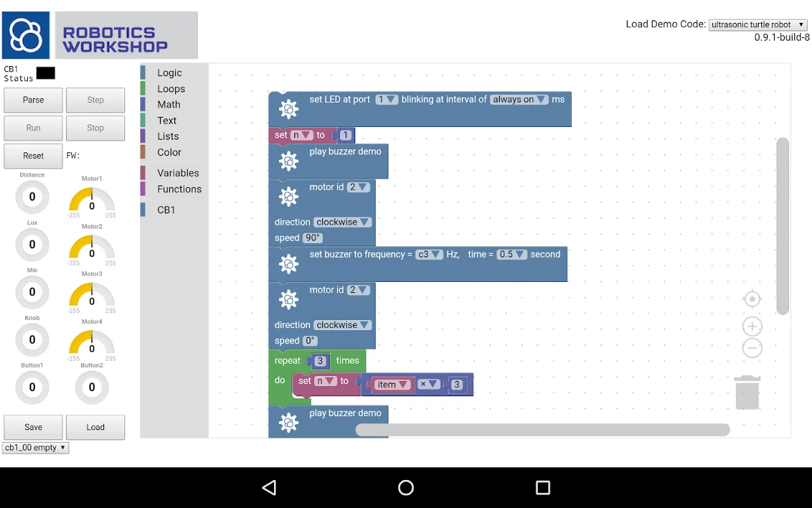Image resolution: width=812 pixels, height=508 pixels.
Task: Open variable n dropdown inside repeat loop
Action: tap(326, 381)
